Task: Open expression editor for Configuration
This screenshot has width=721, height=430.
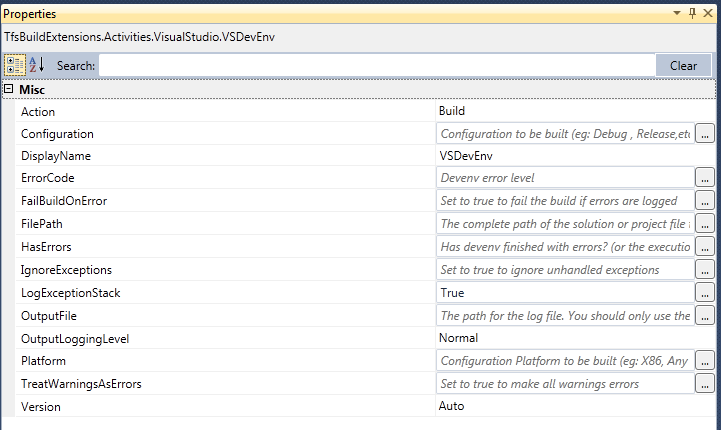Action: pyautogui.click(x=705, y=134)
